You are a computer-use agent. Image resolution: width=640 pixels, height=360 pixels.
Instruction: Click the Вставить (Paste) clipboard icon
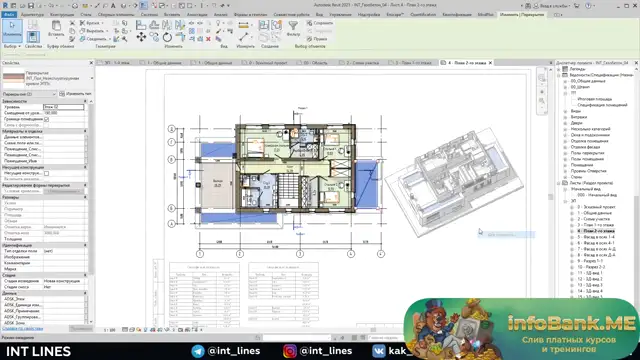click(x=56, y=28)
